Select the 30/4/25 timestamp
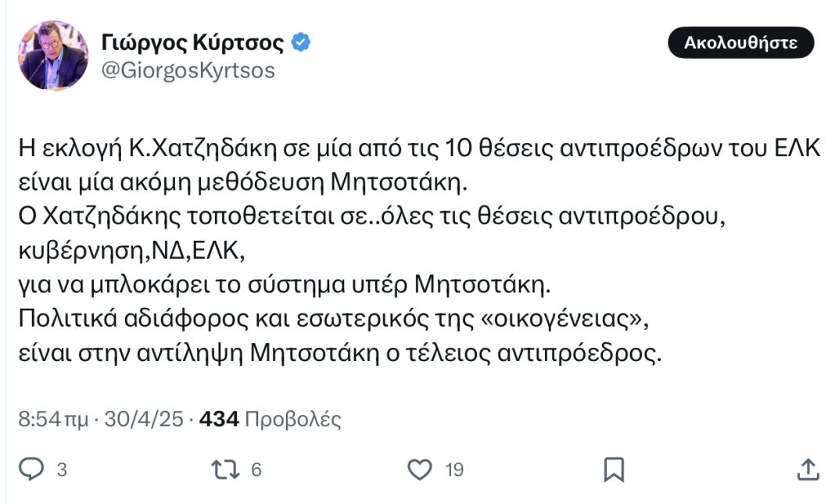 tap(139, 420)
